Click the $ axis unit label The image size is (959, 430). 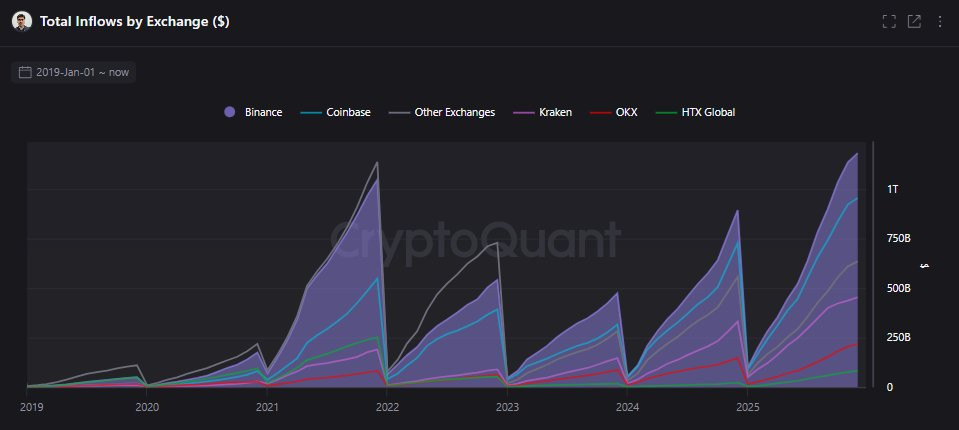(925, 265)
